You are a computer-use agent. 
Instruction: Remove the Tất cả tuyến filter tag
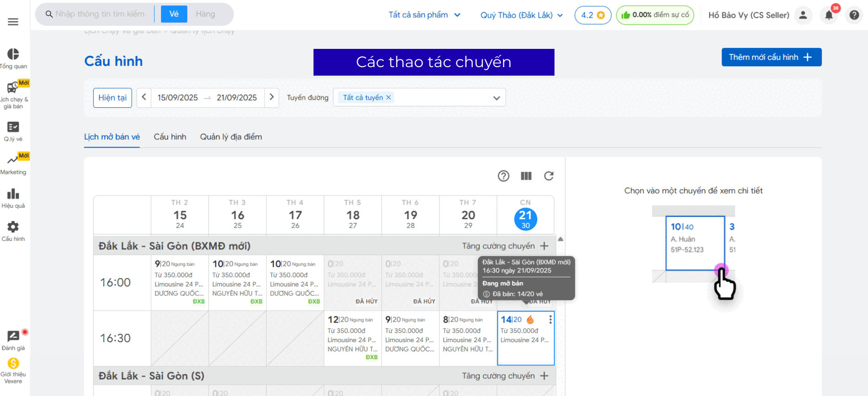pos(388,97)
